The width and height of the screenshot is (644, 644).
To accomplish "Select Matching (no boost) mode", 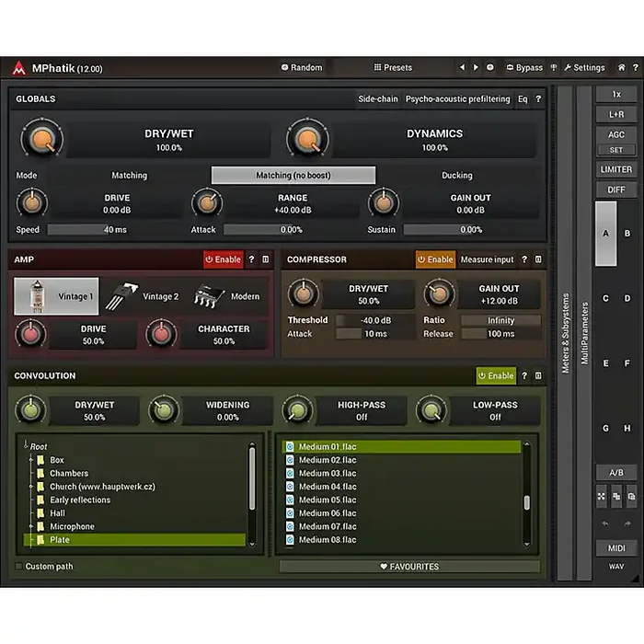I will click(x=293, y=176).
